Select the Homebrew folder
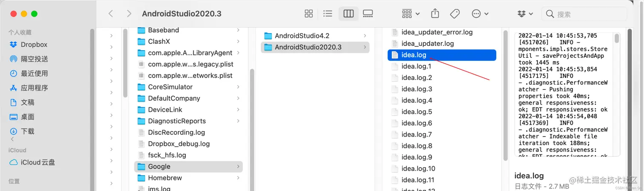This screenshot has width=644, height=191. [x=188, y=178]
